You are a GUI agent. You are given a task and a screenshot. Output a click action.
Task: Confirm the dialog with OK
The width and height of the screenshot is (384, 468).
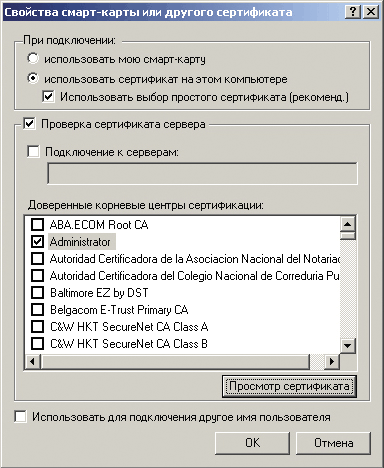tap(252, 443)
